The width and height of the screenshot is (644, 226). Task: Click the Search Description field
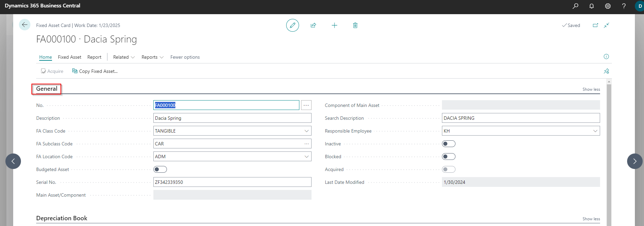(x=521, y=118)
